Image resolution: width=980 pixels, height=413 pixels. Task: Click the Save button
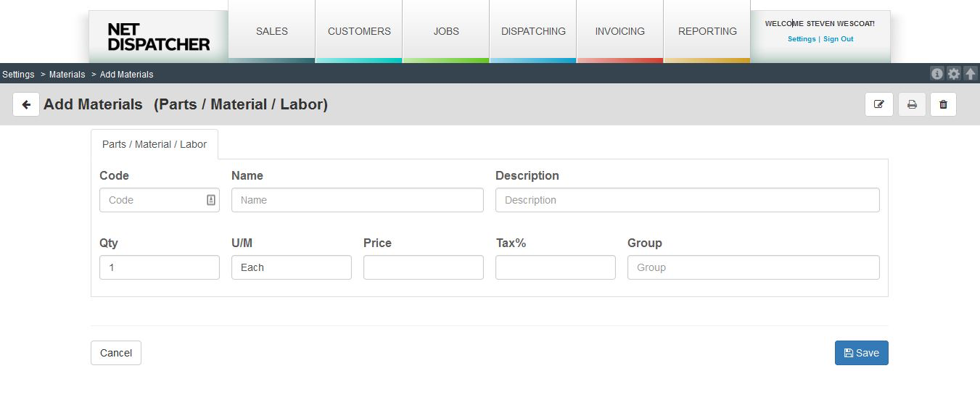tap(862, 353)
